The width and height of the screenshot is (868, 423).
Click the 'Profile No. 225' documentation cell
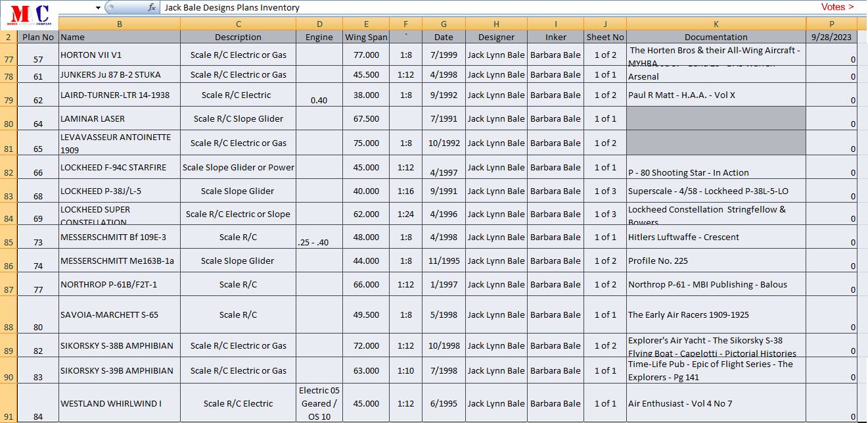pyautogui.click(x=716, y=261)
